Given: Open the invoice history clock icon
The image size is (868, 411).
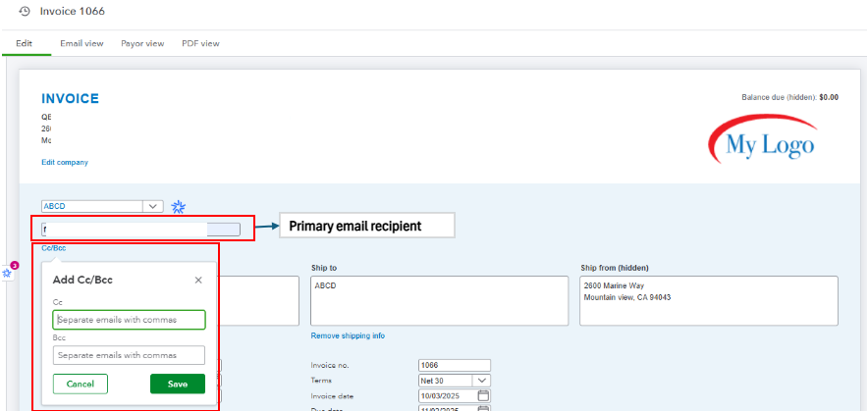Looking at the screenshot, I should coord(24,11).
